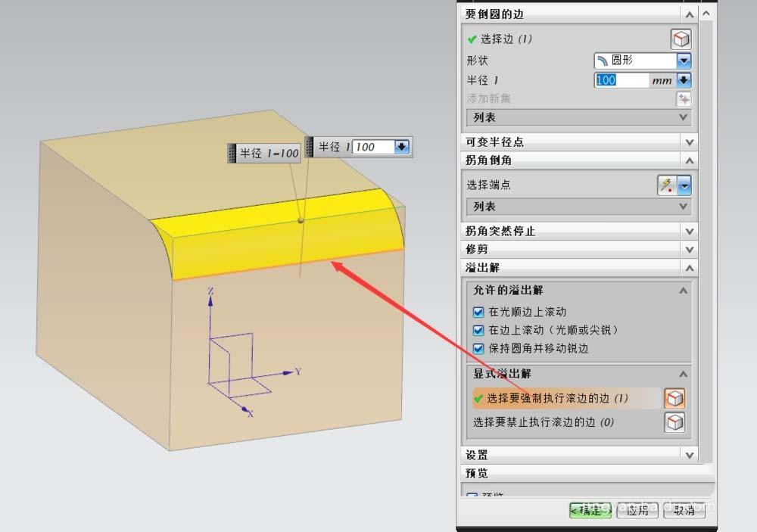Image resolution: width=757 pixels, height=532 pixels.
Task: Open the 形状 dropdown menu
Action: (684, 61)
